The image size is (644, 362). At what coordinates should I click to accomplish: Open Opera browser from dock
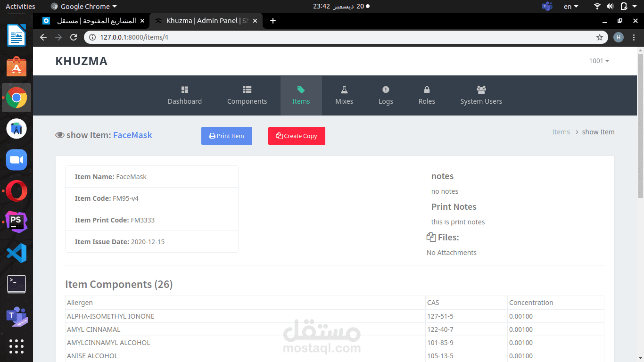[x=17, y=191]
